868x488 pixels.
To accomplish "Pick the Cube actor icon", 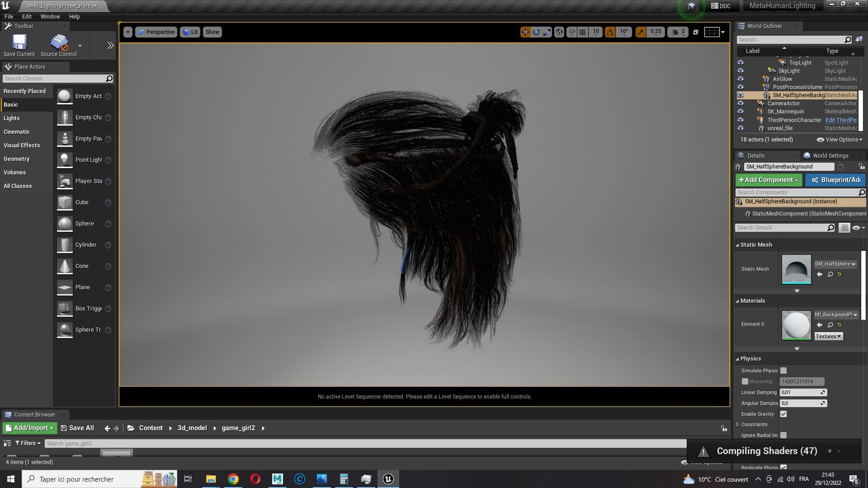I will coord(65,202).
